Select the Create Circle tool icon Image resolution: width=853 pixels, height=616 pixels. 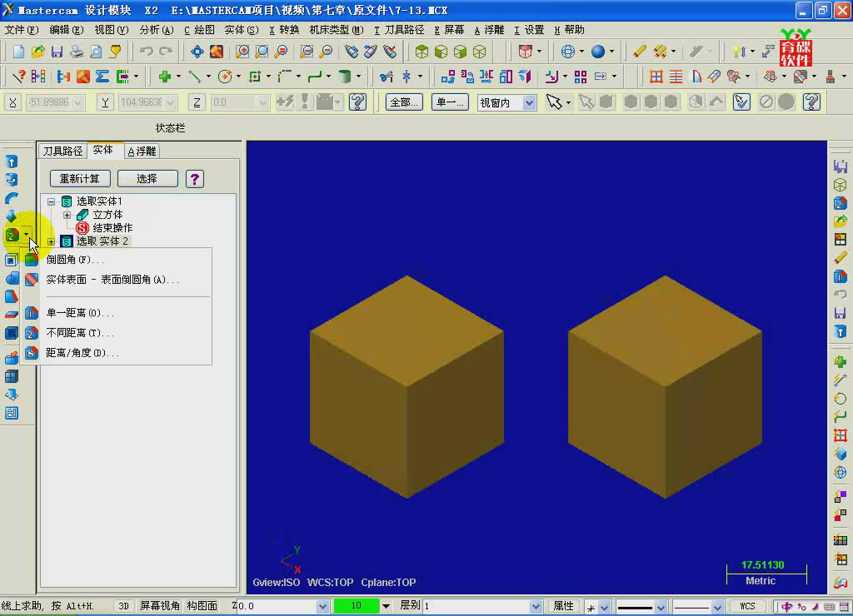pos(225,77)
